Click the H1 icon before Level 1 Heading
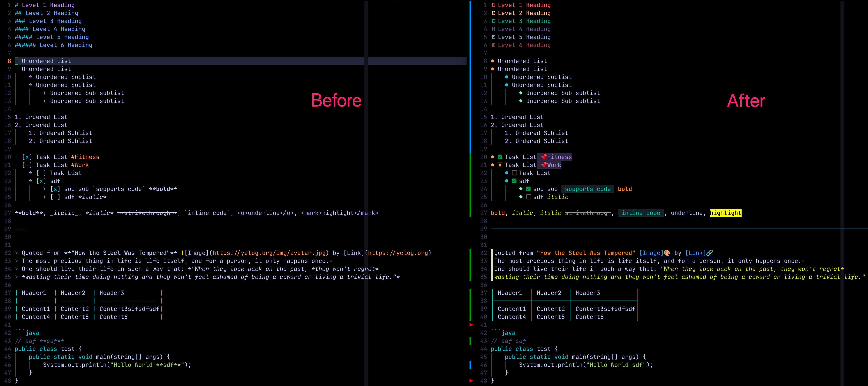The width and height of the screenshot is (868, 386). coord(493,5)
